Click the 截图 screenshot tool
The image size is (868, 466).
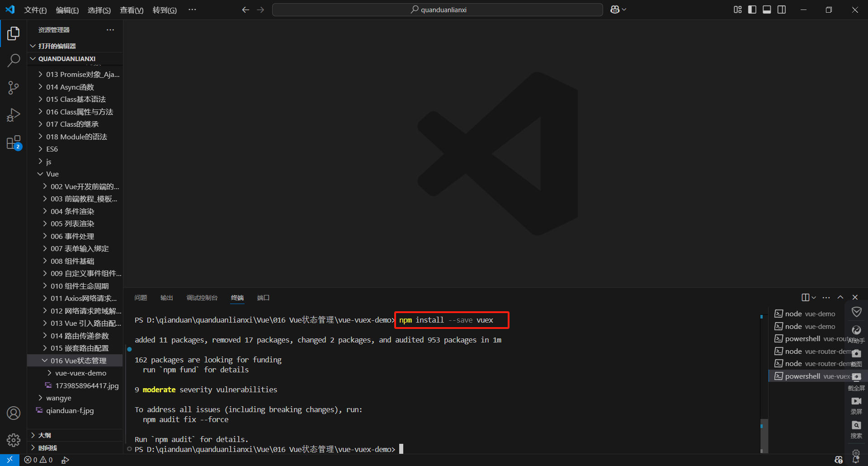click(x=856, y=357)
